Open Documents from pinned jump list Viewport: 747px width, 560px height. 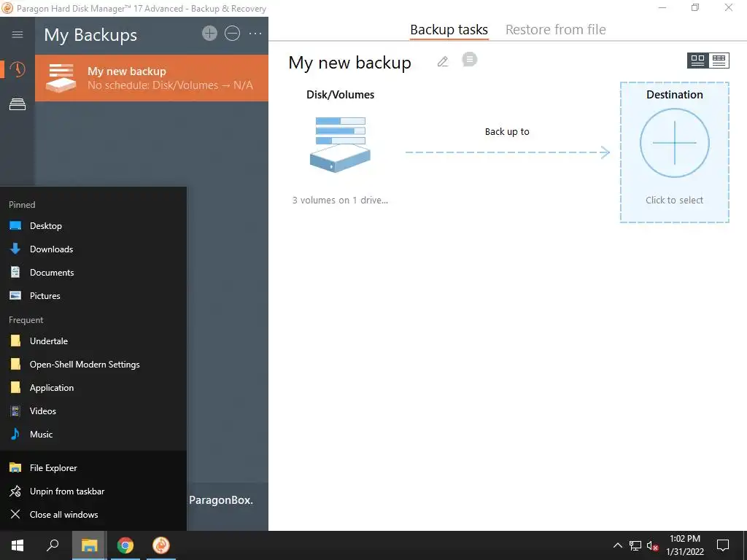pyautogui.click(x=93, y=273)
